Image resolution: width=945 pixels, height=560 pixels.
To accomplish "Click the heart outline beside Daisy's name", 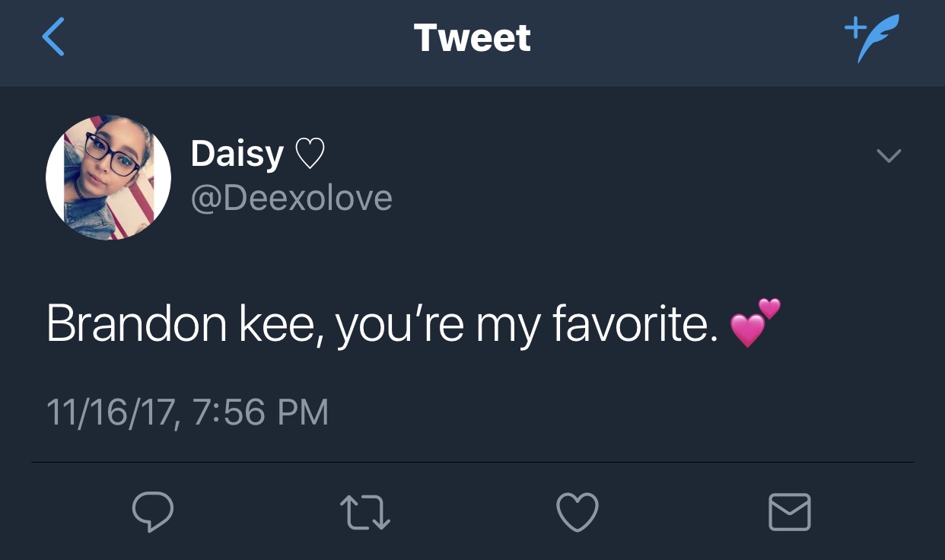I will 309,155.
